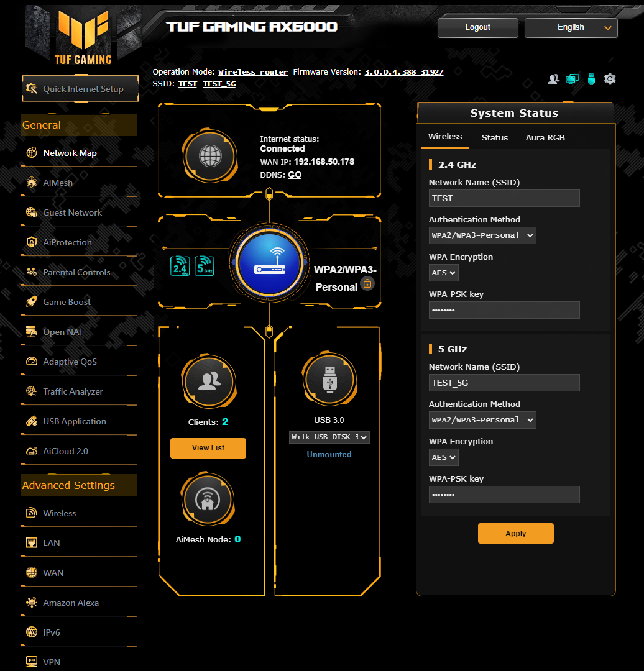Switch to the Status tab

pos(495,137)
